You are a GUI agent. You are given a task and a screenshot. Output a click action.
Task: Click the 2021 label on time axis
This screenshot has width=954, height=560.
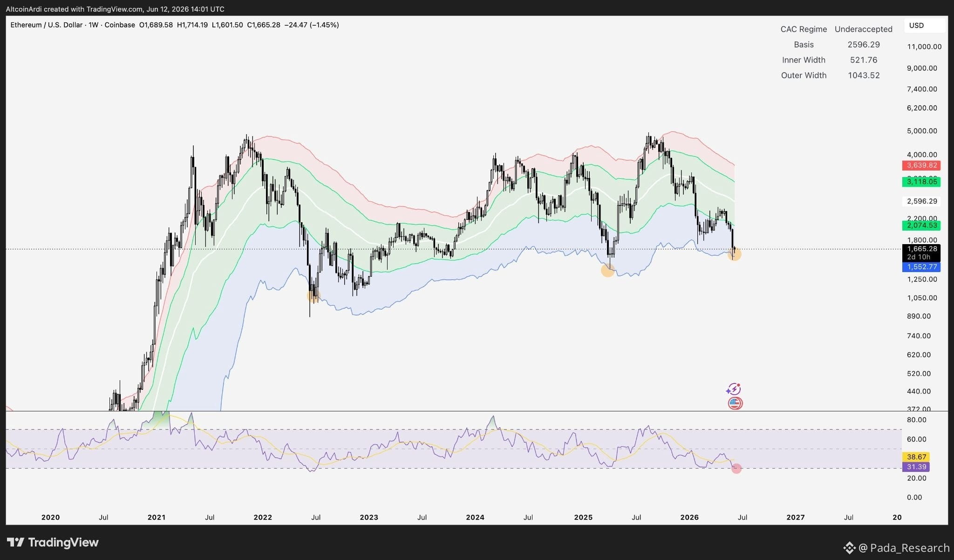pyautogui.click(x=157, y=517)
